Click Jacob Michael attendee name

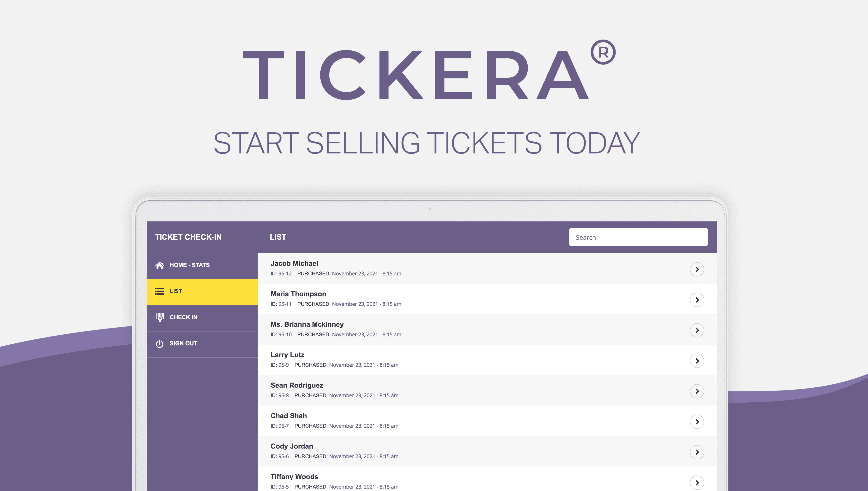tap(294, 263)
